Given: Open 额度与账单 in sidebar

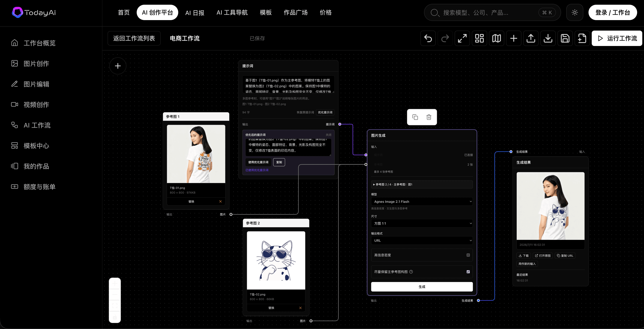Looking at the screenshot, I should pyautogui.click(x=33, y=187).
